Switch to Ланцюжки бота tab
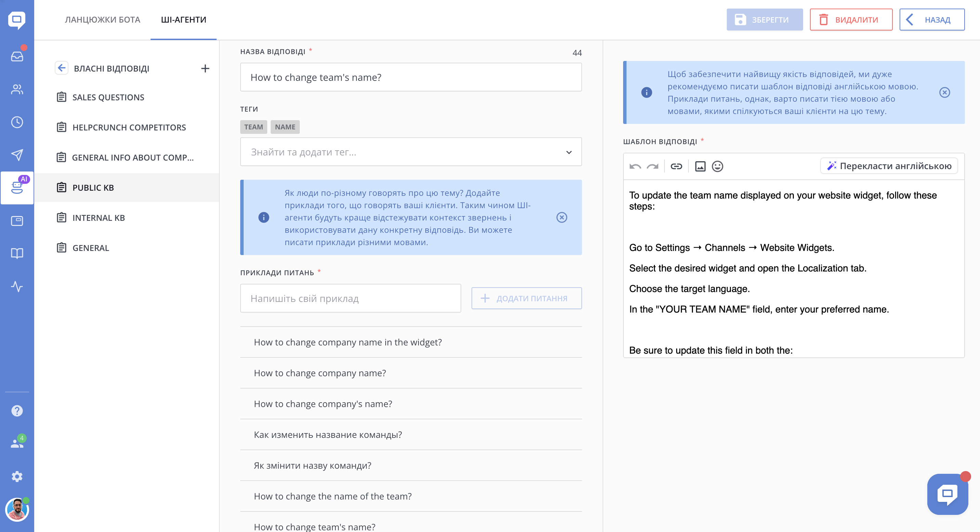980x532 pixels. click(102, 20)
